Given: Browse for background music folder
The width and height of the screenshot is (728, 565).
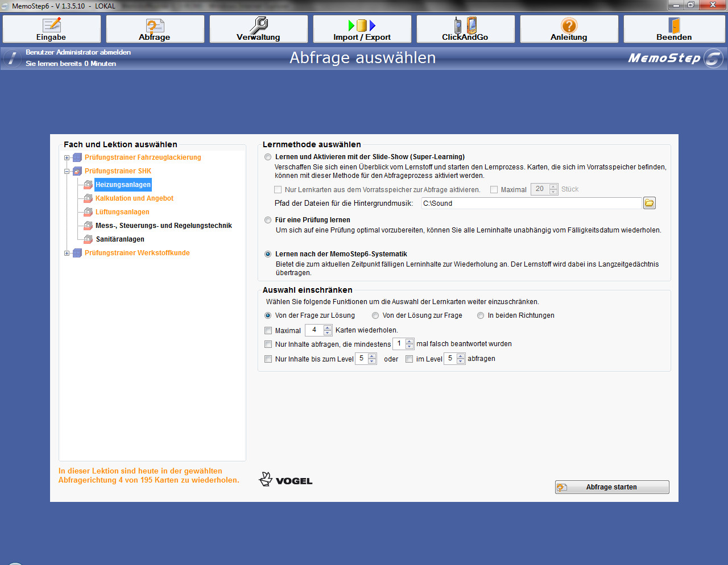Looking at the screenshot, I should [649, 203].
